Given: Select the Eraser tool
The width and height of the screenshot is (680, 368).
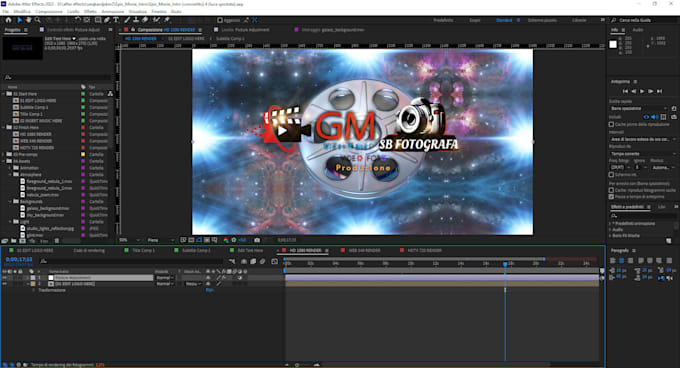Looking at the screenshot, I should (x=145, y=20).
